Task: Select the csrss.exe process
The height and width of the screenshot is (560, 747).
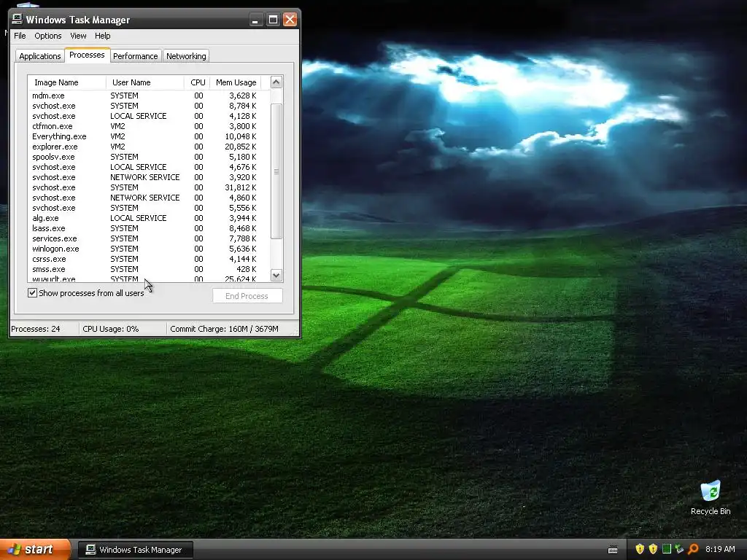Action: 149,259
